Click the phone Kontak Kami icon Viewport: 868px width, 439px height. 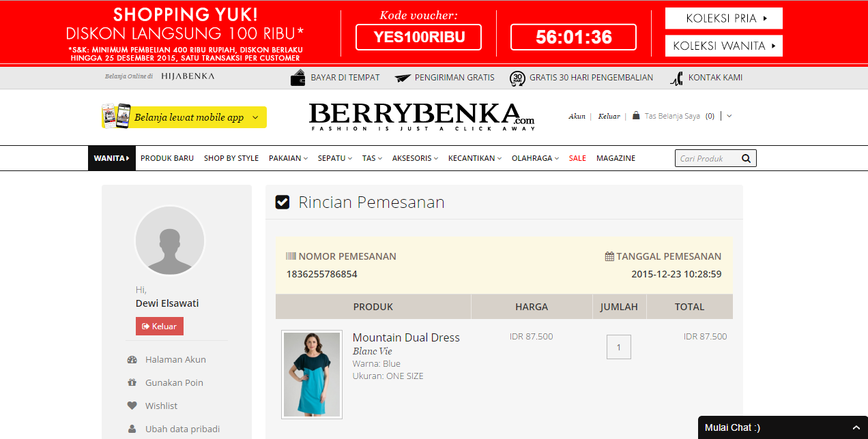pos(676,78)
